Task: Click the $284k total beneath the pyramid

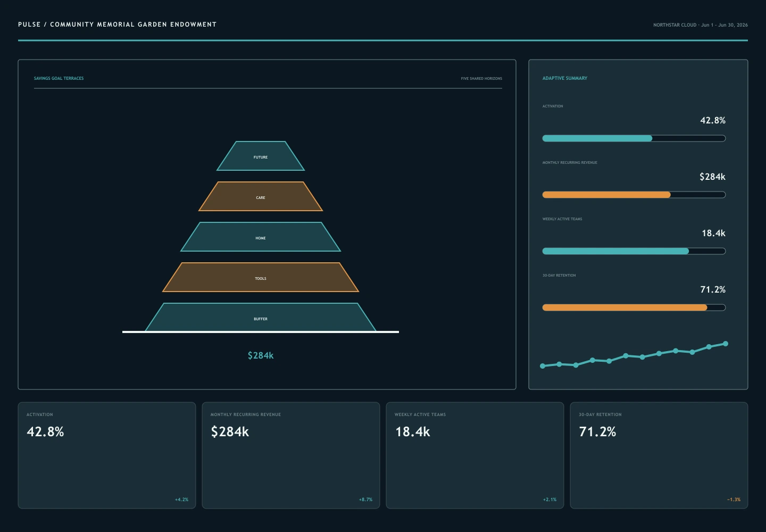Action: click(x=261, y=355)
